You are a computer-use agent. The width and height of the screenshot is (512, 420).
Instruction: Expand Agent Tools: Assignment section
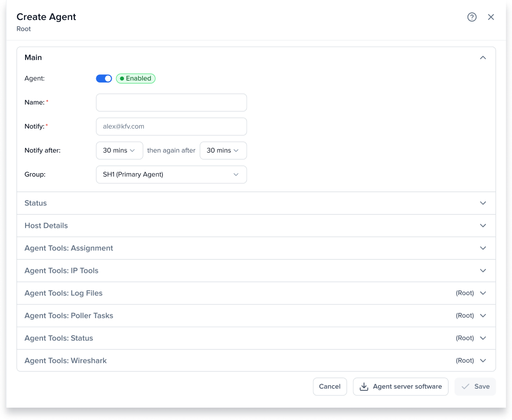tap(256, 248)
